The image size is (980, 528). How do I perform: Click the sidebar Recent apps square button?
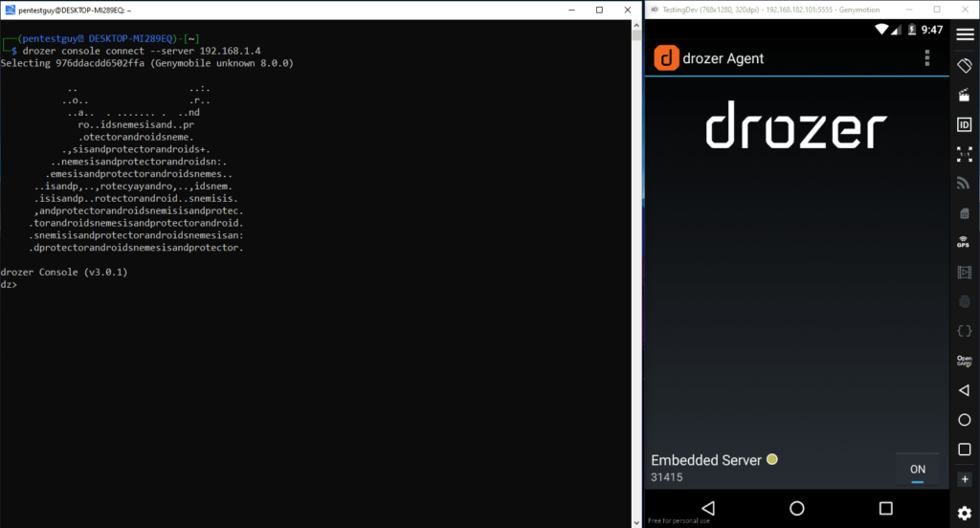pyautogui.click(x=965, y=450)
